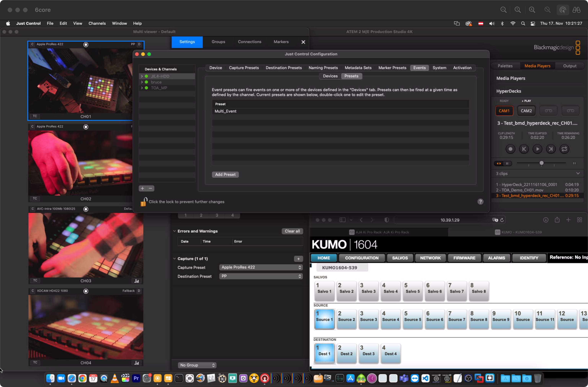Switch to Destination Presets tab
588x387 pixels.
click(284, 68)
